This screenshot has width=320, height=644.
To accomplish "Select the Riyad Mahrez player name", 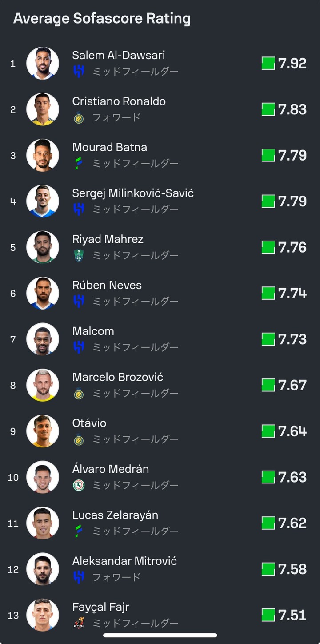I will [108, 239].
